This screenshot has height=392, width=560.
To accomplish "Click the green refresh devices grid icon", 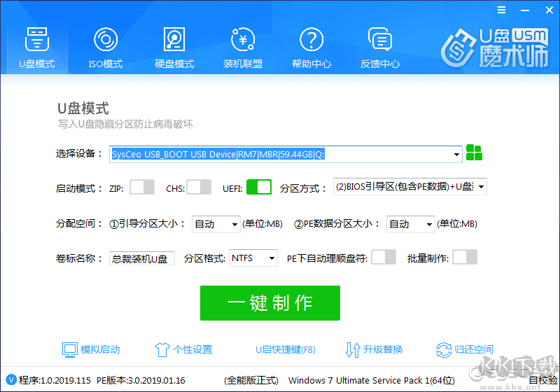I will (x=475, y=153).
